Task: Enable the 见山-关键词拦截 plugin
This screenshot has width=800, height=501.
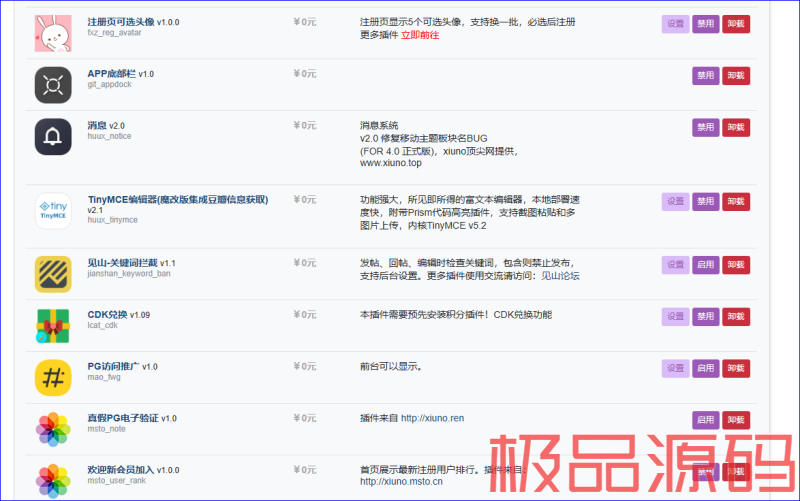Action: click(x=706, y=265)
